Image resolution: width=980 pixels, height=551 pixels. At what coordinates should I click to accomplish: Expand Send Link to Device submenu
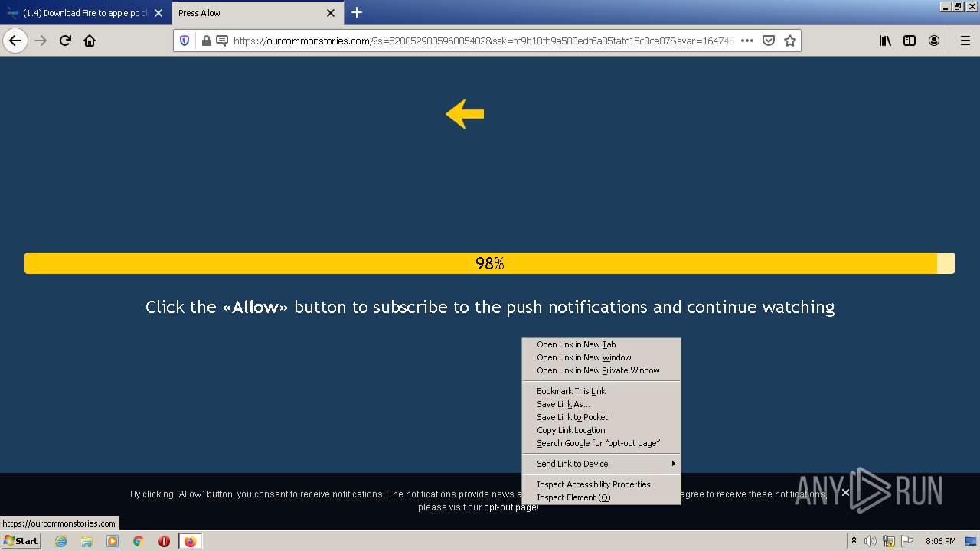tap(601, 464)
